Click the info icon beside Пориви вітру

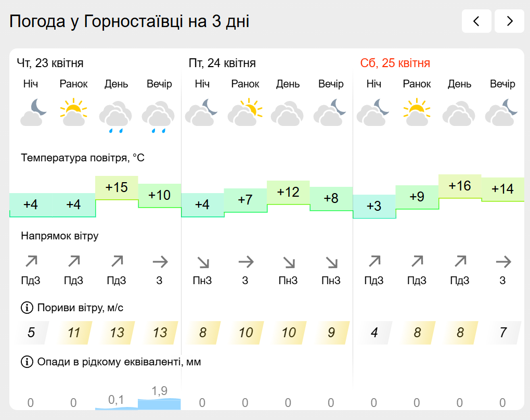pyautogui.click(x=27, y=308)
